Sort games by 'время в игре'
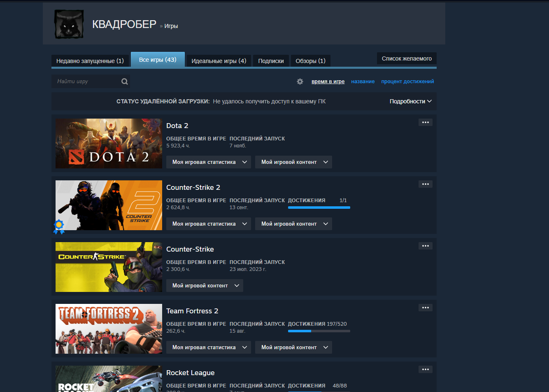Viewport: 549px width, 392px height. (x=328, y=82)
